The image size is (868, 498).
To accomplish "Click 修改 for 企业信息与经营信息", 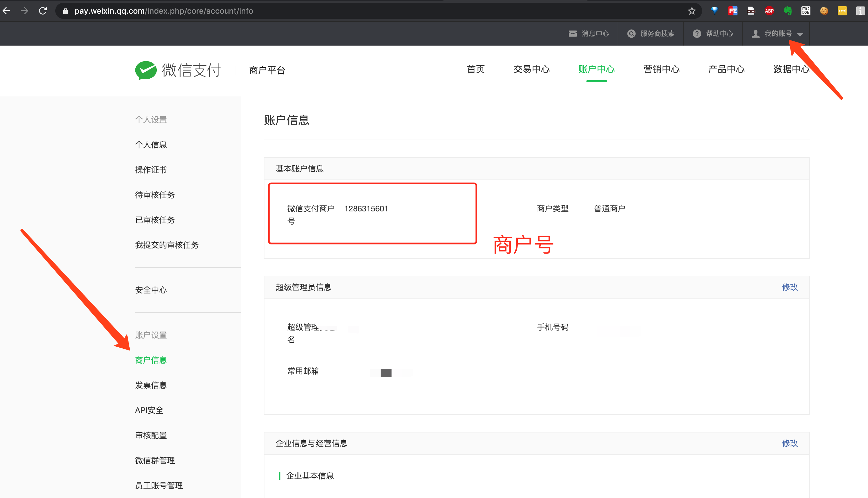I will 790,443.
